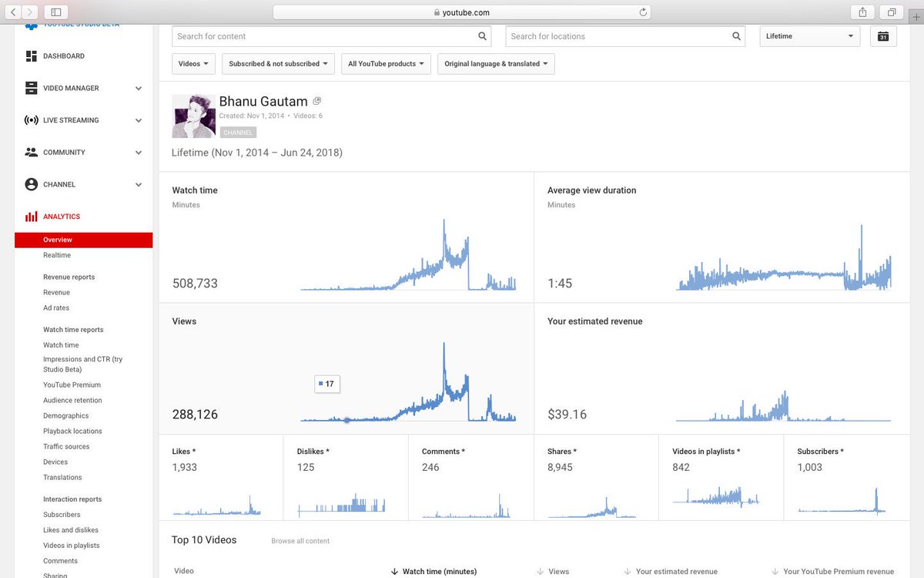Open the Audience retention report
This screenshot has width=924, height=578.
coord(72,401)
